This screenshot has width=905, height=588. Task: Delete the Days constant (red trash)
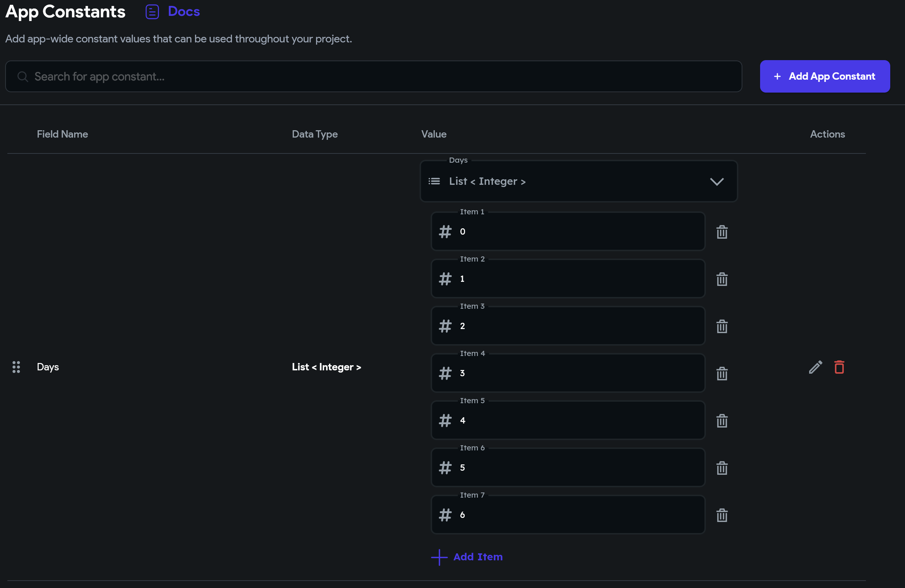(x=839, y=367)
